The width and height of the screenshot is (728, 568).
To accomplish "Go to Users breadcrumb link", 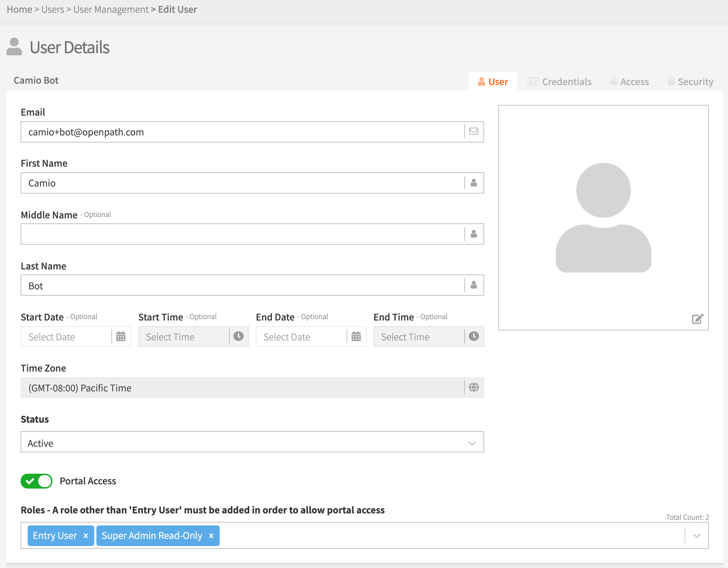I will tap(53, 10).
